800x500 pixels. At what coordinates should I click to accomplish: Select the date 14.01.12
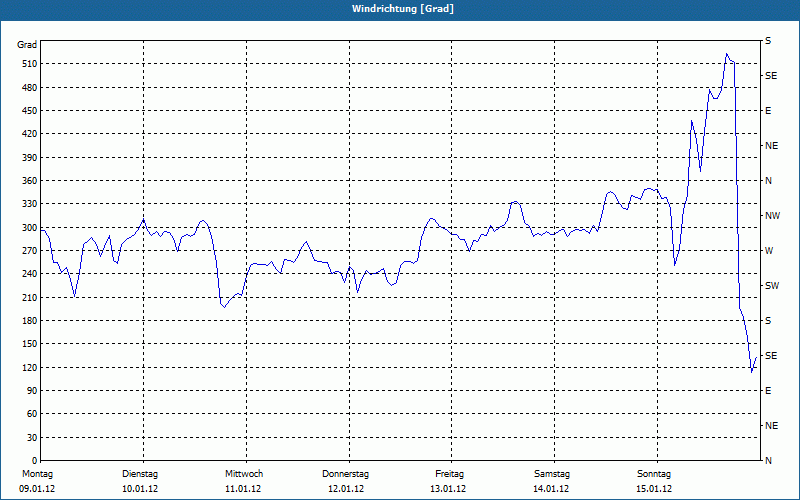tap(551, 489)
